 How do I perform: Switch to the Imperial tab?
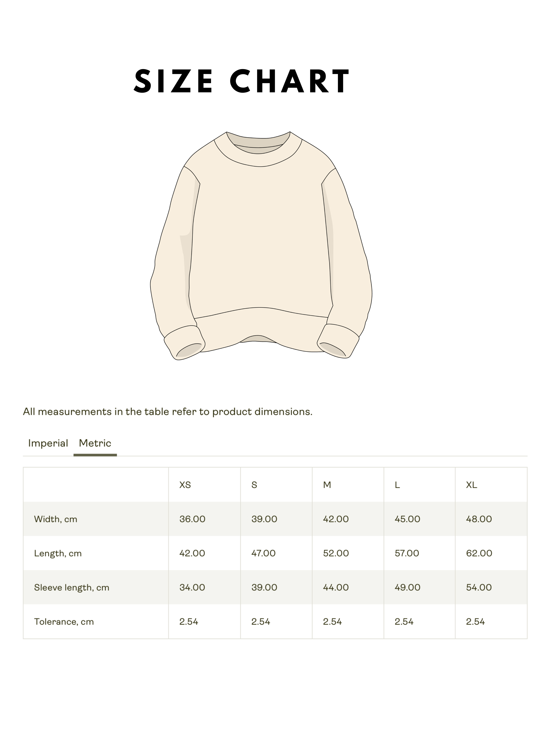(x=48, y=443)
